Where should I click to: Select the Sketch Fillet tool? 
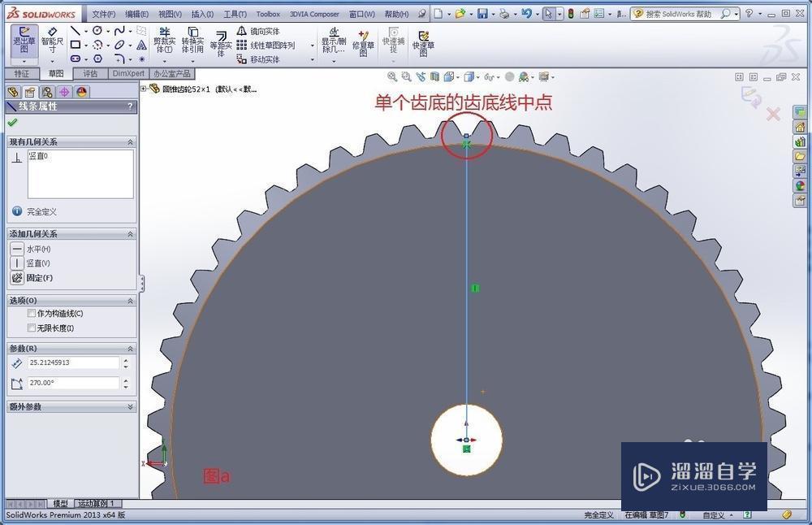click(119, 59)
